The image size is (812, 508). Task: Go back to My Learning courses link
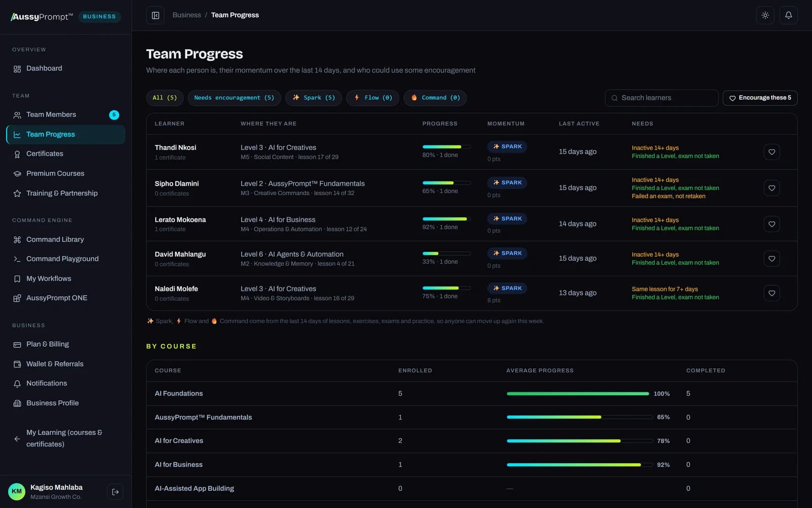click(65, 438)
